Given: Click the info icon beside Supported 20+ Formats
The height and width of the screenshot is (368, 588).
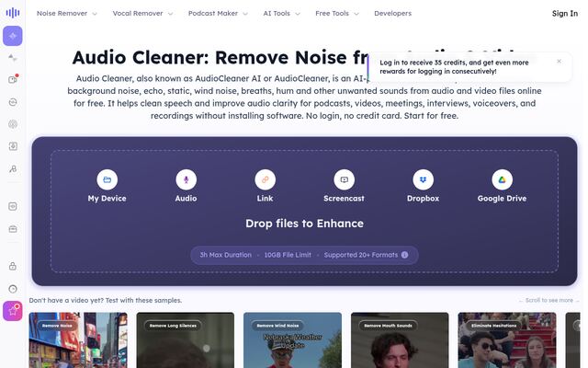Looking at the screenshot, I should coord(404,255).
